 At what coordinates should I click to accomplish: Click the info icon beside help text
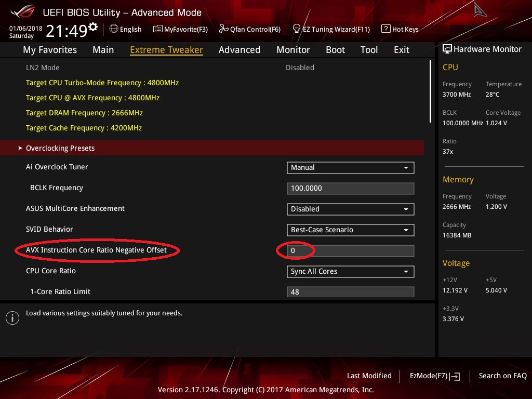12,318
